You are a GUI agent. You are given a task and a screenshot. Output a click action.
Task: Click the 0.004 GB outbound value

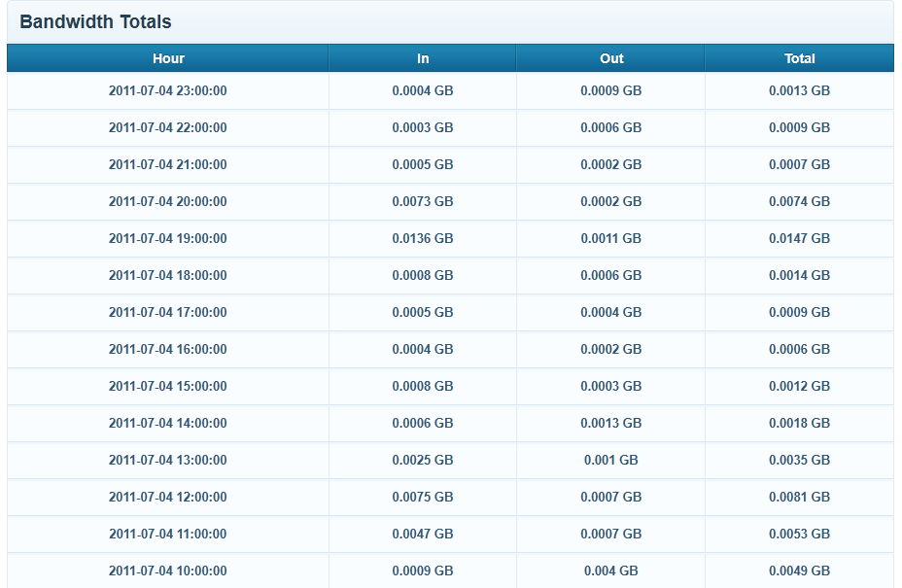click(x=611, y=571)
